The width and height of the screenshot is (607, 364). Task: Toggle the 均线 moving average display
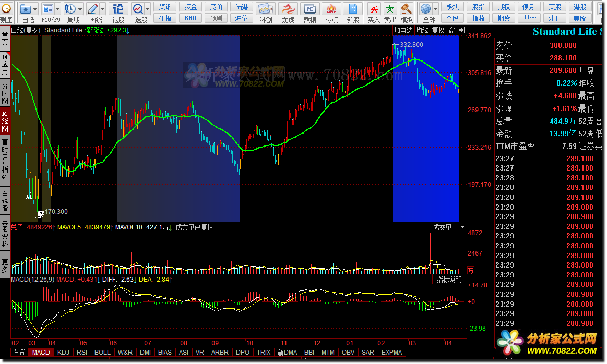coord(422,30)
